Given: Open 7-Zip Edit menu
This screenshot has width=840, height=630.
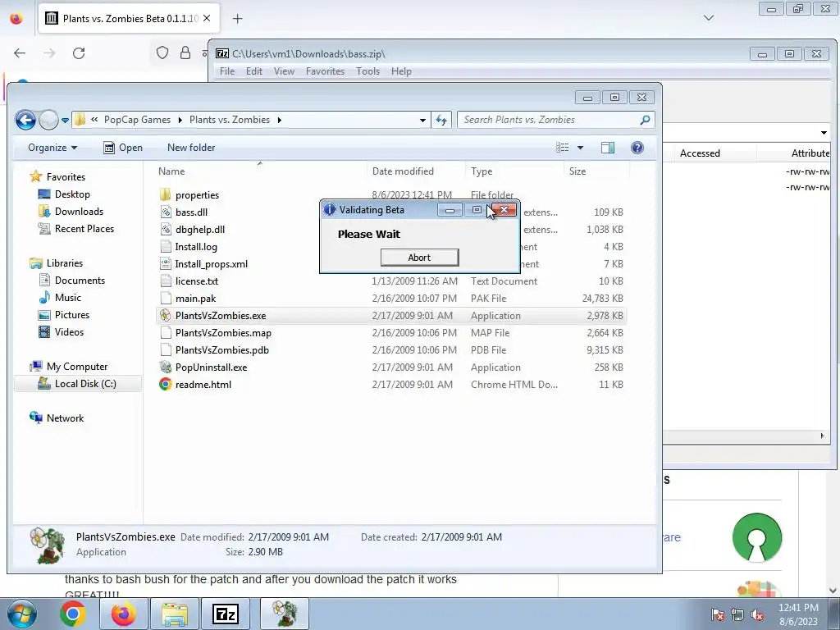Looking at the screenshot, I should [254, 71].
